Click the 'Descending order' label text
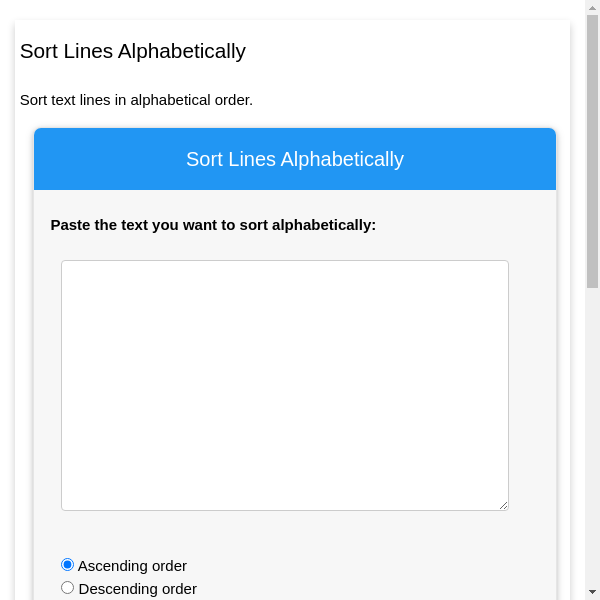 [x=137, y=589]
